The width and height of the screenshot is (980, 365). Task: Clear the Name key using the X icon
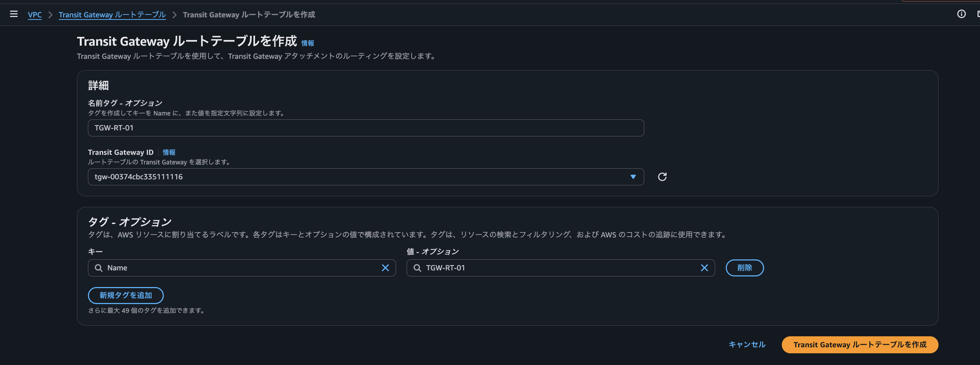coord(385,268)
